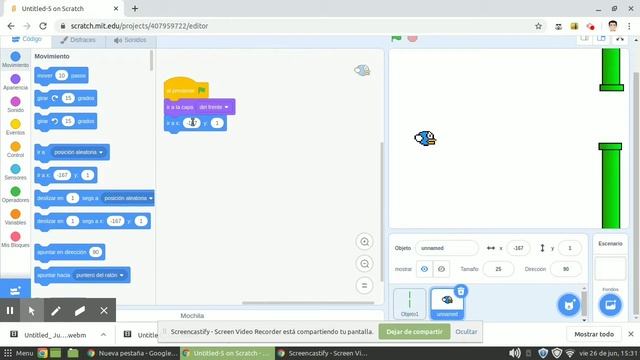Expand the downloaded webm file options
This screenshot has width=640, height=360.
pyautogui.click(x=103, y=335)
